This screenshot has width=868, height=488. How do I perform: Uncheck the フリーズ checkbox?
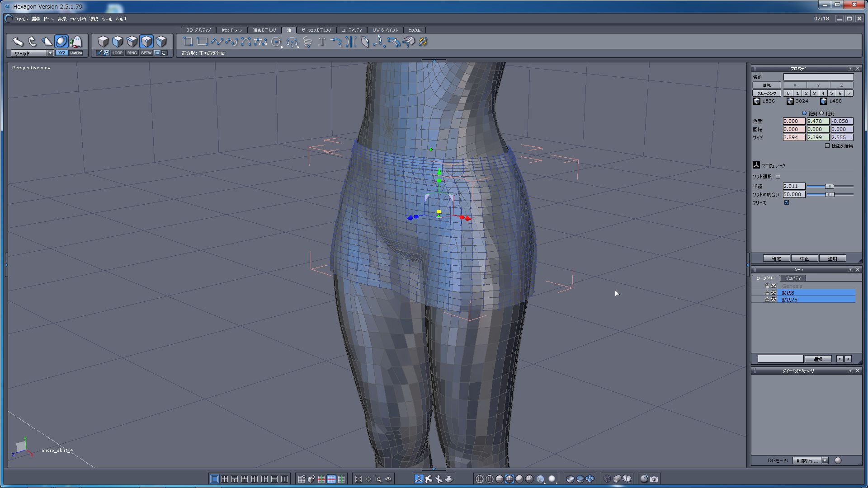(x=787, y=202)
